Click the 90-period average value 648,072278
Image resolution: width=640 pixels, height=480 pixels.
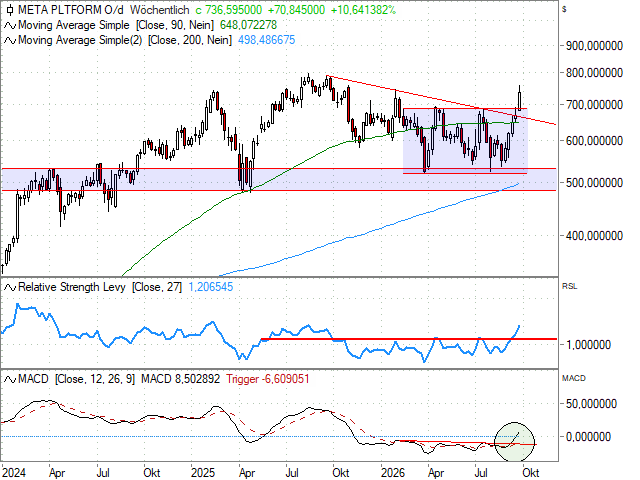pos(248,25)
